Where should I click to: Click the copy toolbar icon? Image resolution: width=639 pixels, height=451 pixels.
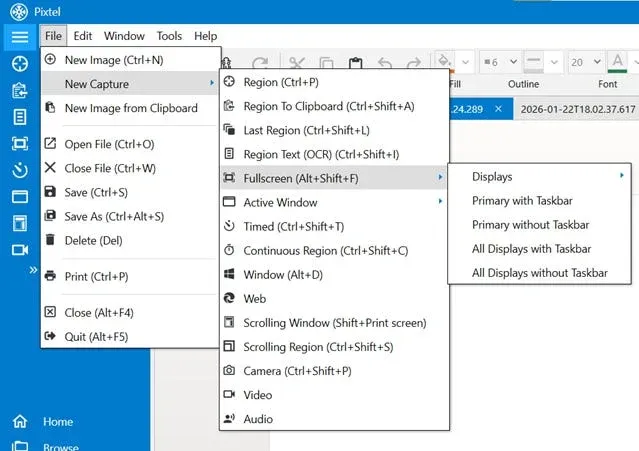click(326, 63)
